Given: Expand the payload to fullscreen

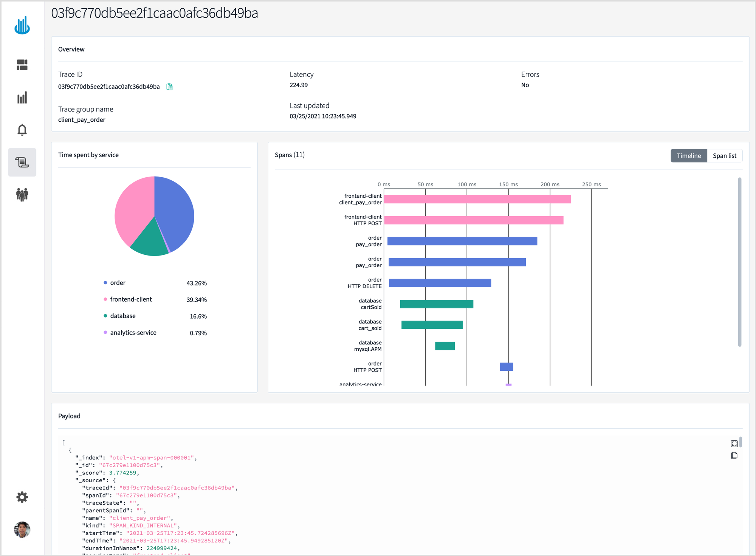Looking at the screenshot, I should click(734, 444).
